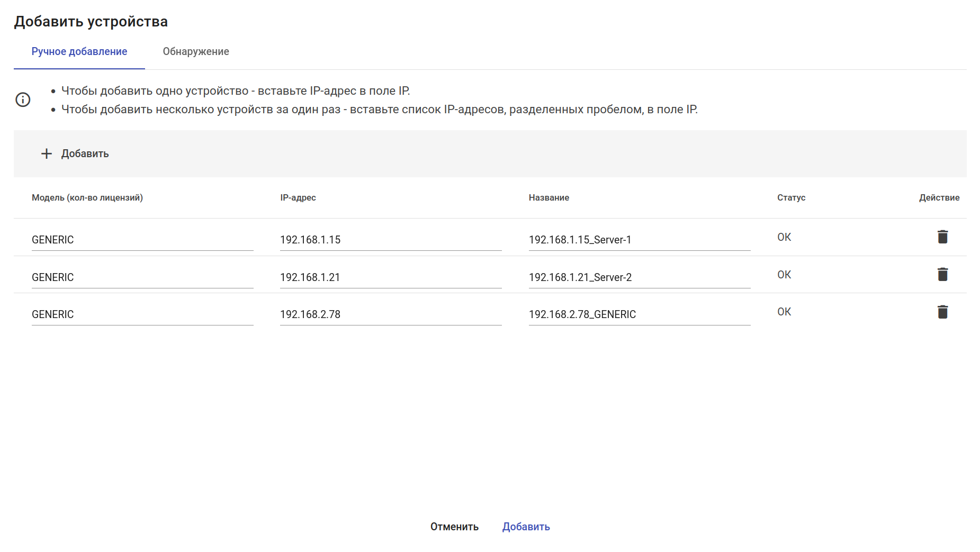Click the info circle icon
The height and width of the screenshot is (552, 980).
pyautogui.click(x=23, y=99)
